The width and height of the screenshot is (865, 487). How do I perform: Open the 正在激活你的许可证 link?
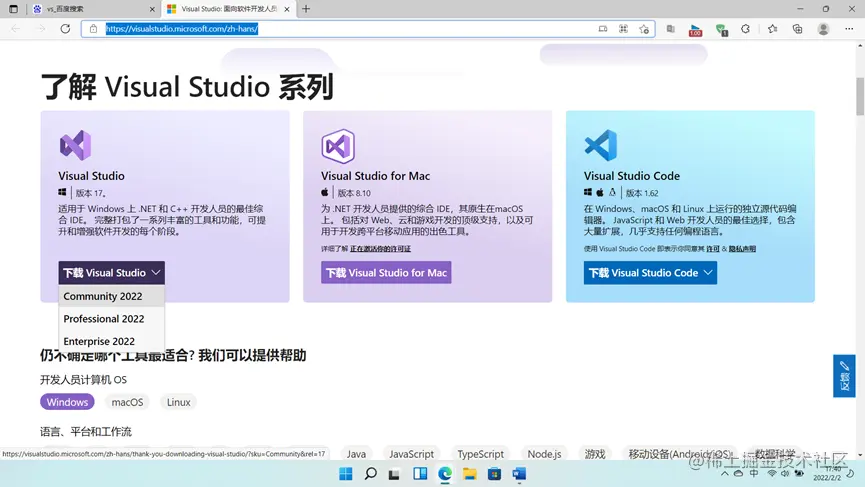click(x=380, y=249)
